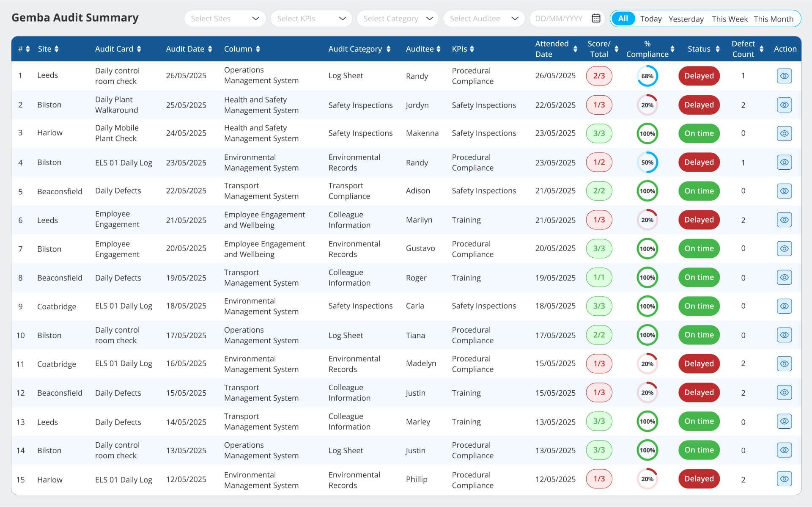Viewport: 812px width, 507px height.
Task: Sort the table by Defect Count
Action: point(763,49)
